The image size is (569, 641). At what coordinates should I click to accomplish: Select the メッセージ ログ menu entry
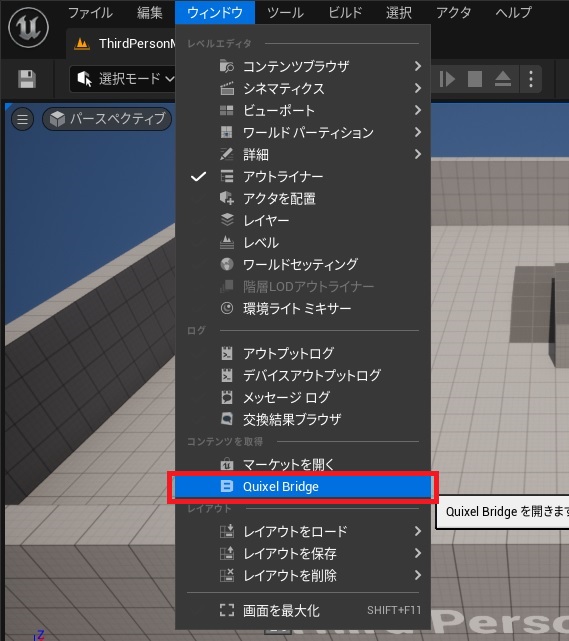point(303,397)
